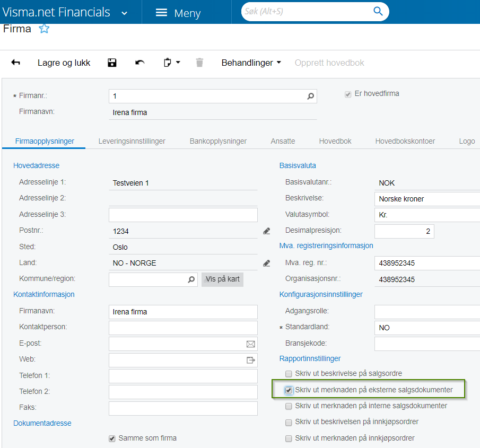480x448 pixels.
Task: Click the back arrow icon in toolbar
Action: coord(15,63)
